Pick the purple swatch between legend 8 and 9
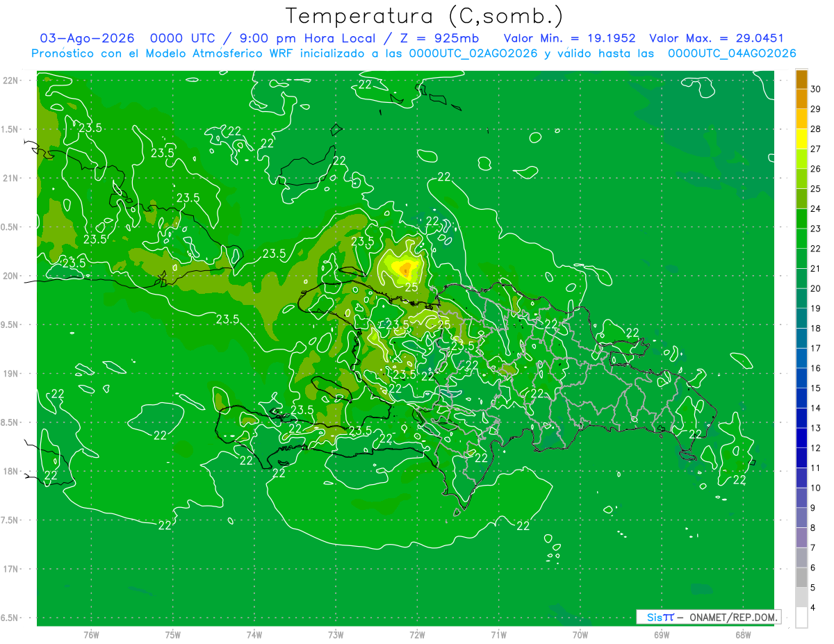Viewport: 834px width, 644px height. pyautogui.click(x=801, y=518)
